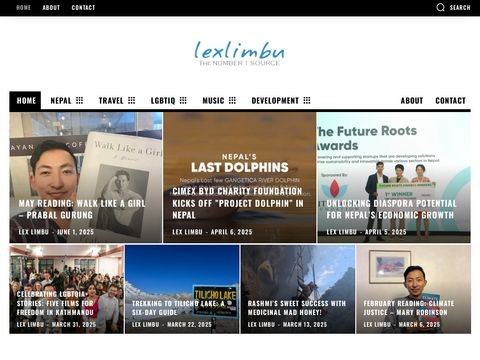The width and height of the screenshot is (480, 360).
Task: Open Celebrating LGBTQIA+ Stories article title
Action: 55,303
